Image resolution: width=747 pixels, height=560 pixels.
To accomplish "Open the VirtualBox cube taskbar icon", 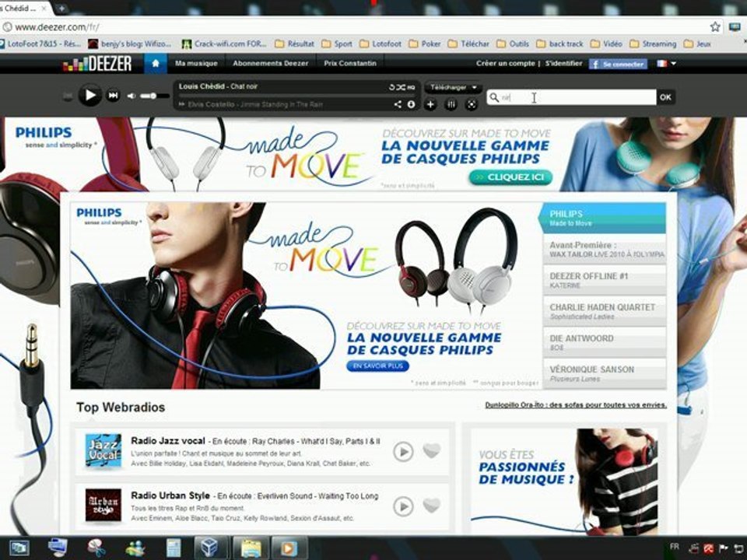I will point(210,548).
